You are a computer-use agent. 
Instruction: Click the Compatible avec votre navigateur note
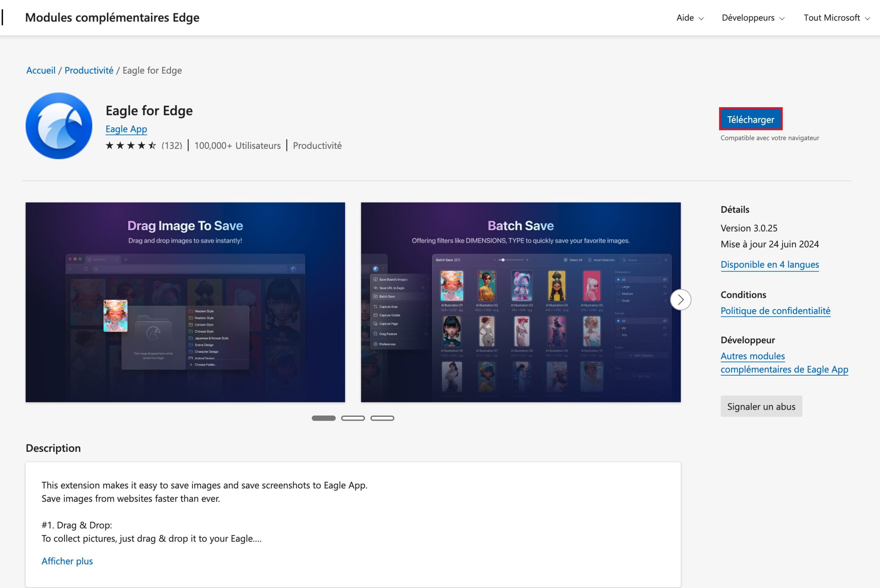coord(770,137)
